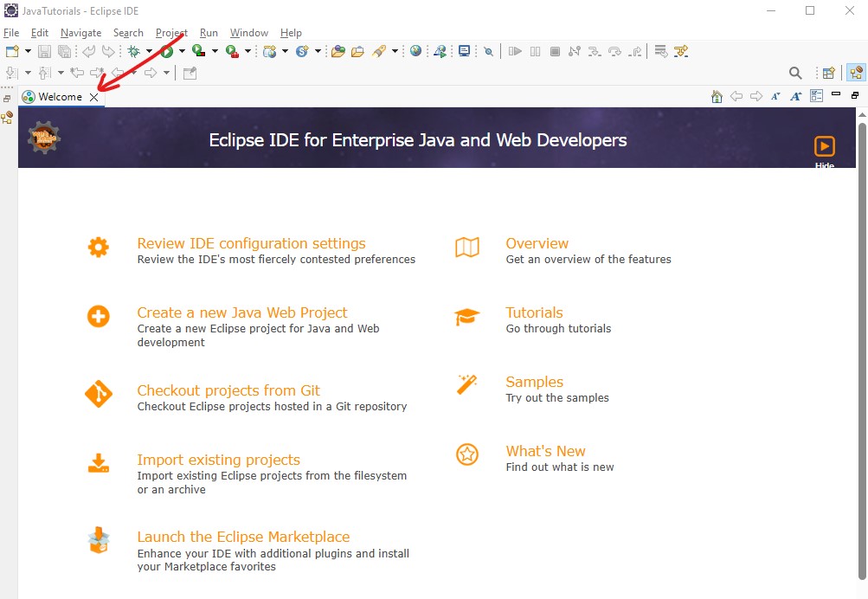Open the Window menu
Image resolution: width=868 pixels, height=599 pixels.
[x=249, y=33]
